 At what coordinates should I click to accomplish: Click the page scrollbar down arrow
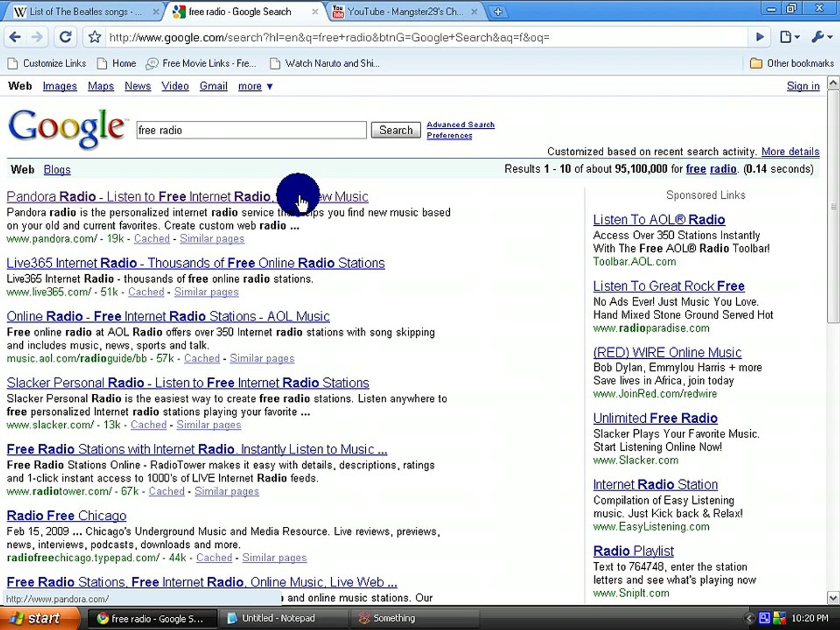[834, 597]
